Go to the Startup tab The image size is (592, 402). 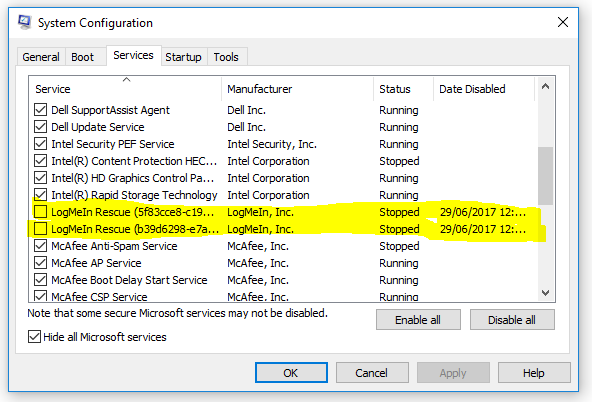183,57
